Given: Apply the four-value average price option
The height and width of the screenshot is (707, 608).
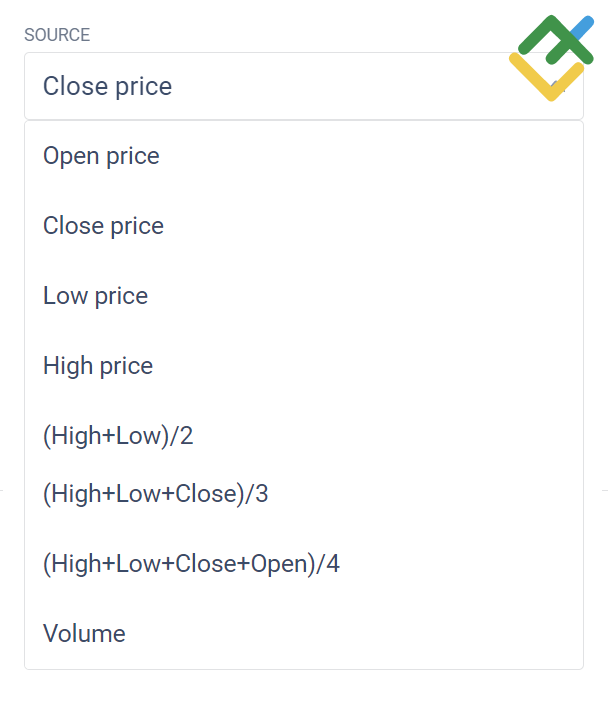Looking at the screenshot, I should pyautogui.click(x=304, y=564).
